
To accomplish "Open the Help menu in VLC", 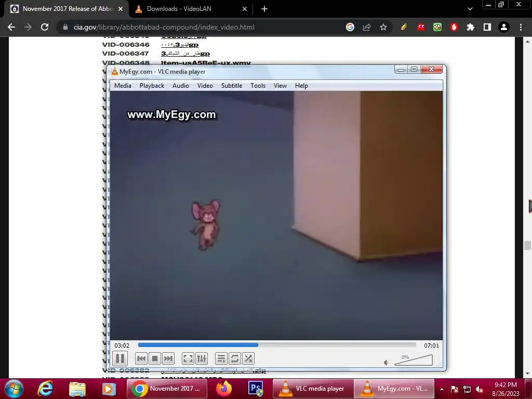I will click(x=301, y=86).
